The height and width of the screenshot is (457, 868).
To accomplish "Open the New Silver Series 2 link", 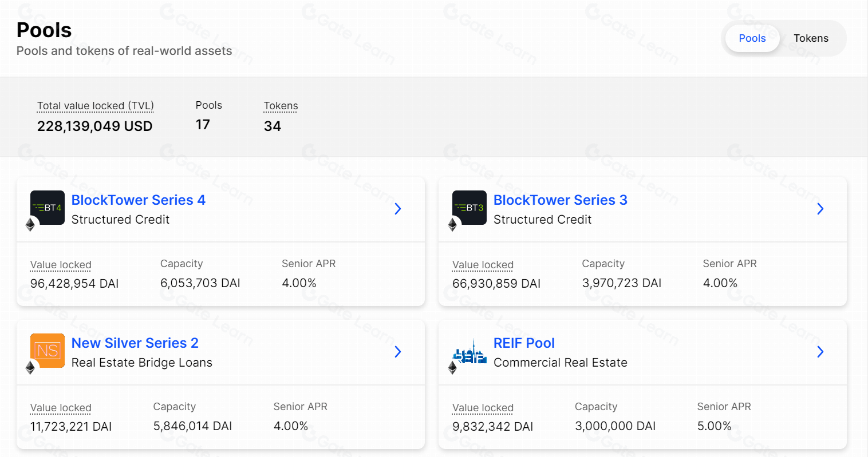I will click(x=135, y=343).
